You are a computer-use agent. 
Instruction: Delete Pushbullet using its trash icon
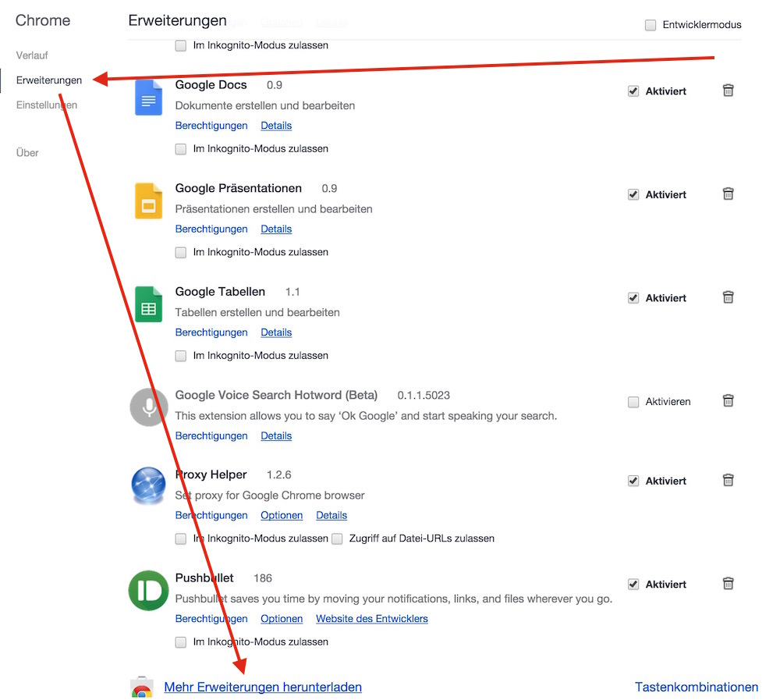pyautogui.click(x=728, y=584)
